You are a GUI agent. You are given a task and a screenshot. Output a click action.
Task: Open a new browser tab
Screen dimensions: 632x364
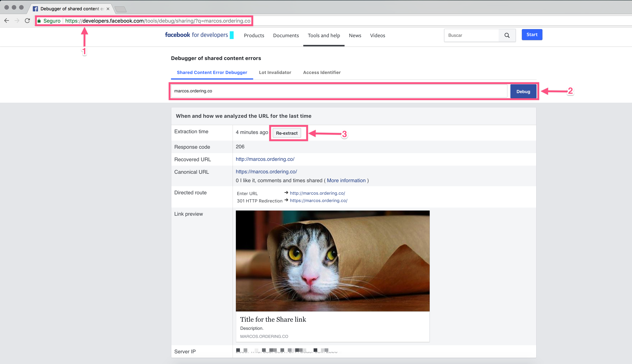pos(121,9)
